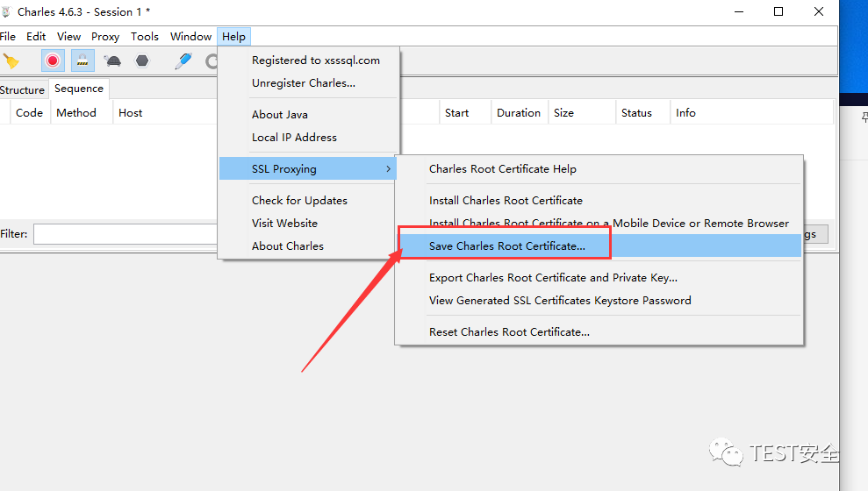Toggle breakpoints with the hexagon icon
Image resolution: width=868 pixels, height=491 pixels.
point(142,60)
